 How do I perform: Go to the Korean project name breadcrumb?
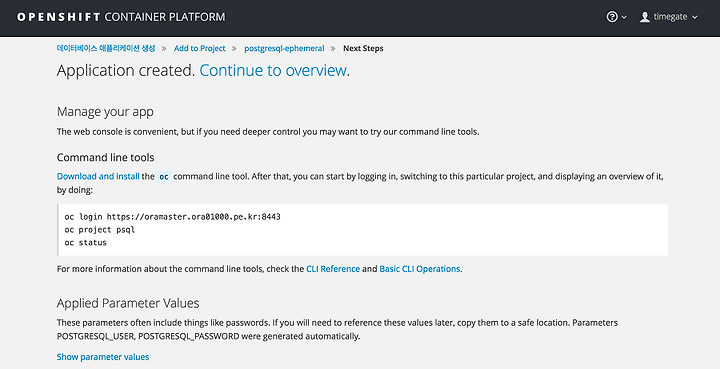point(106,48)
